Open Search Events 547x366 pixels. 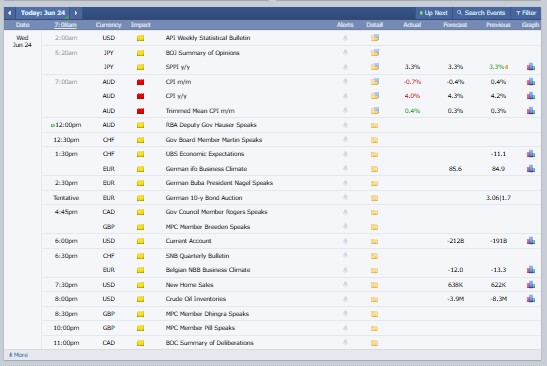tap(481, 13)
